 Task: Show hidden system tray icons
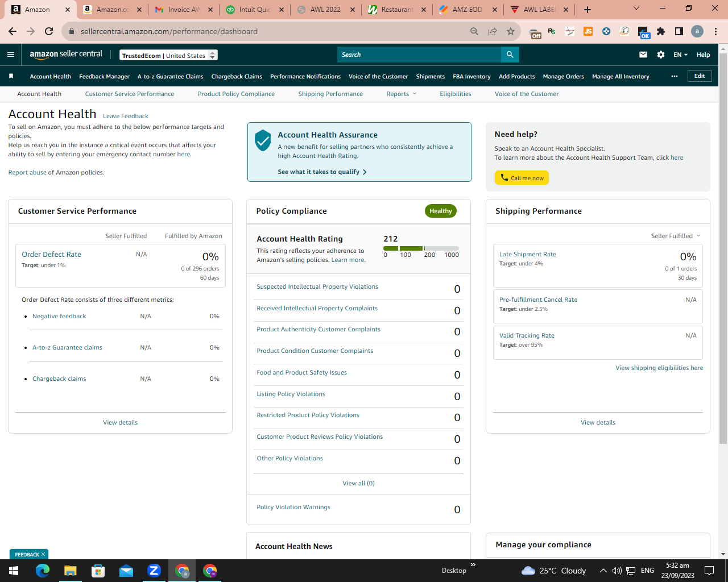[603, 571]
